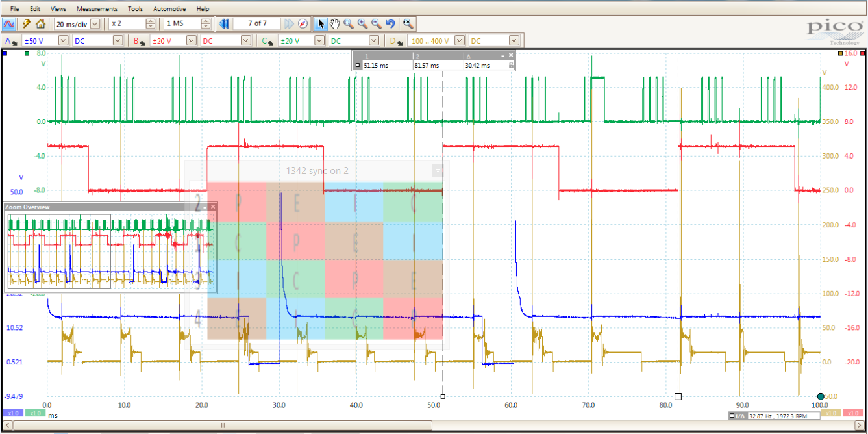Click the yellow Channel D axis marker square
Viewport: 868px width, 434px height.
tap(841, 54)
